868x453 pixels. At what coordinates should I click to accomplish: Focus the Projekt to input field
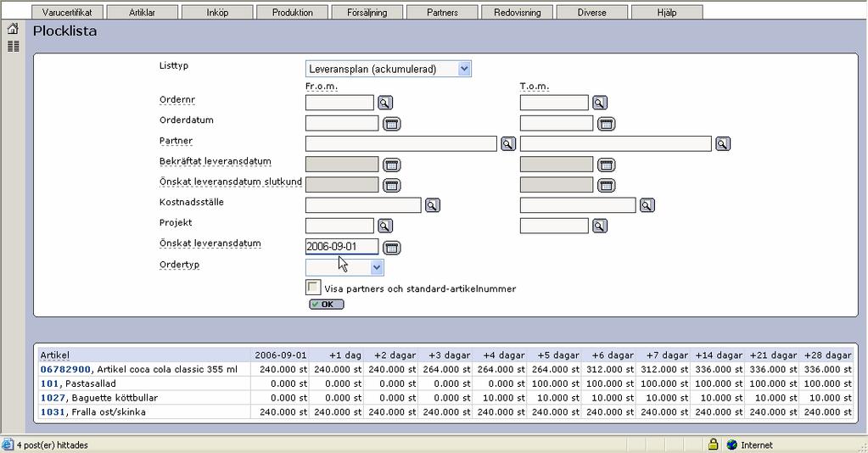[554, 226]
